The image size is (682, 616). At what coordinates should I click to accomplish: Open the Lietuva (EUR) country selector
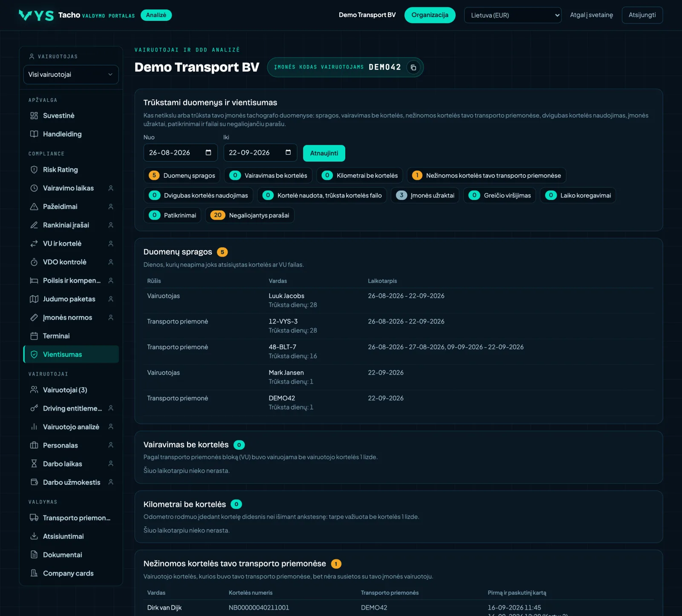(x=513, y=15)
